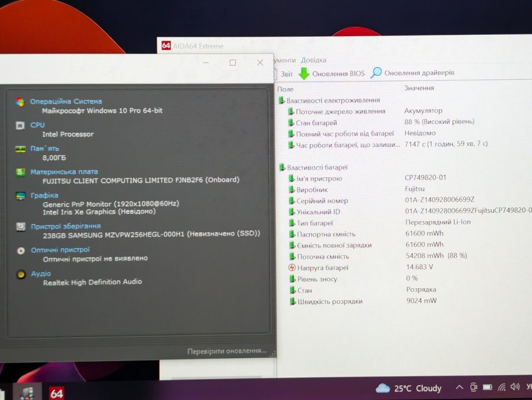Open the AIDA64 taskbar button
532x400 pixels.
point(56,394)
